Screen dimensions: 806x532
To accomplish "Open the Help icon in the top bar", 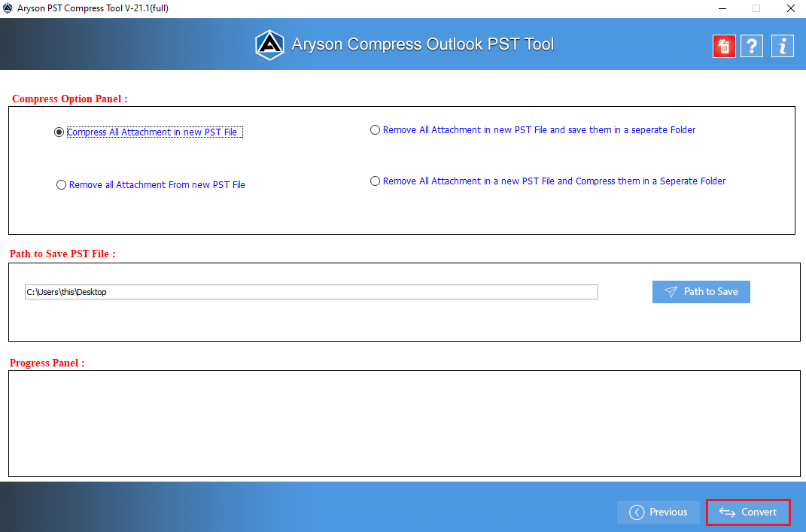I will [752, 46].
